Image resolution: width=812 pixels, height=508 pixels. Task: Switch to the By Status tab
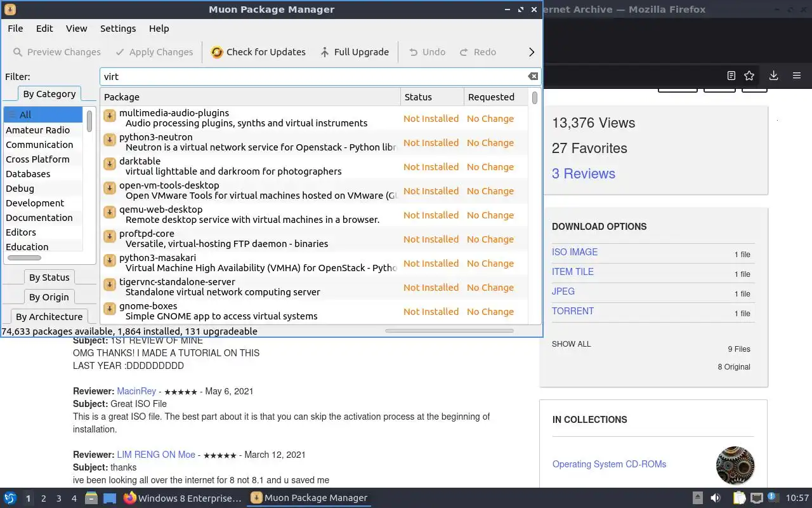[49, 277]
